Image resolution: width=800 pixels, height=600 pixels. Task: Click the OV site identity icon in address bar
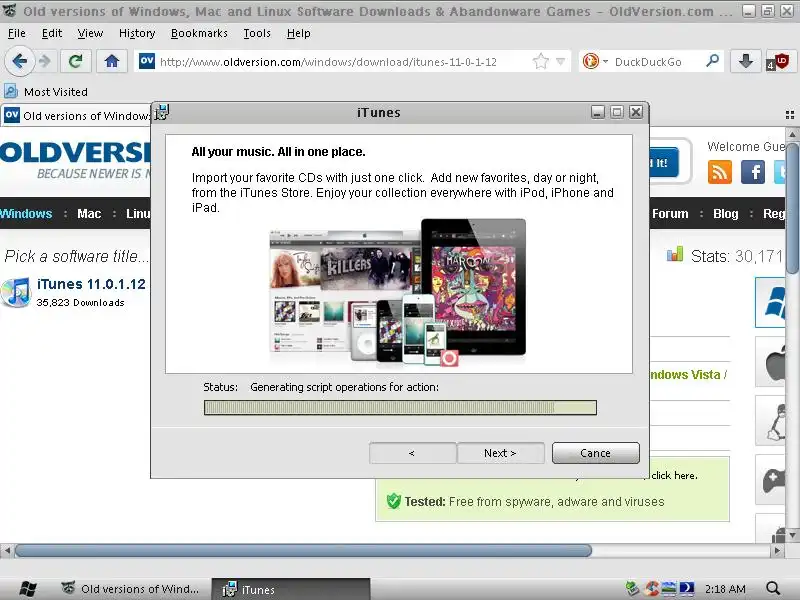[x=147, y=61]
